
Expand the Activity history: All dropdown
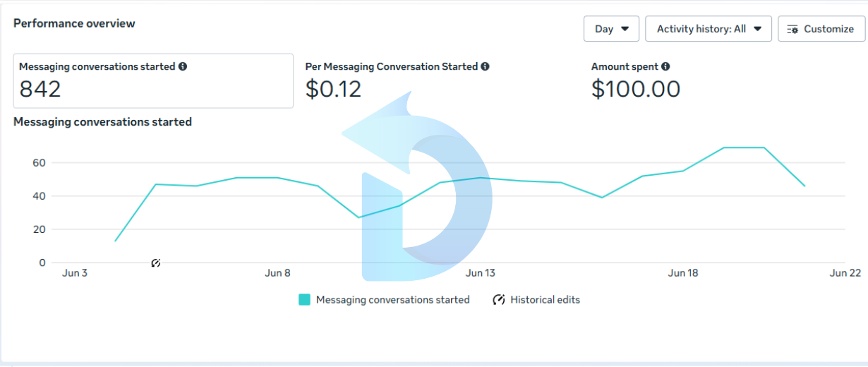(709, 29)
